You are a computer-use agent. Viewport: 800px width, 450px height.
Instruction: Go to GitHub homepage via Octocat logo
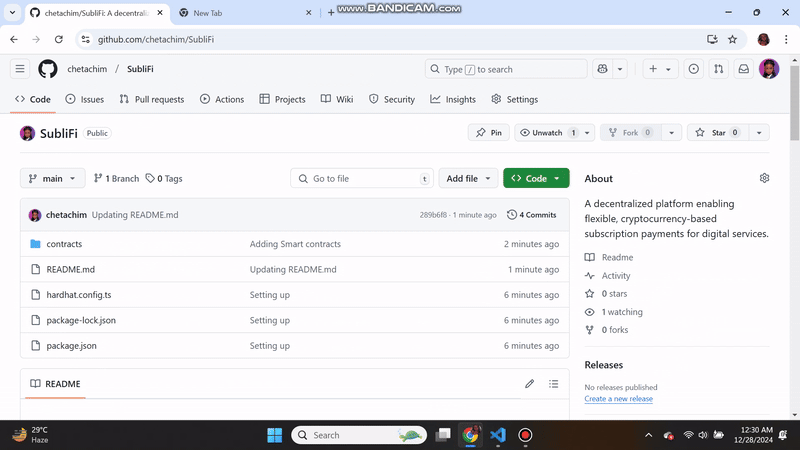coord(48,69)
